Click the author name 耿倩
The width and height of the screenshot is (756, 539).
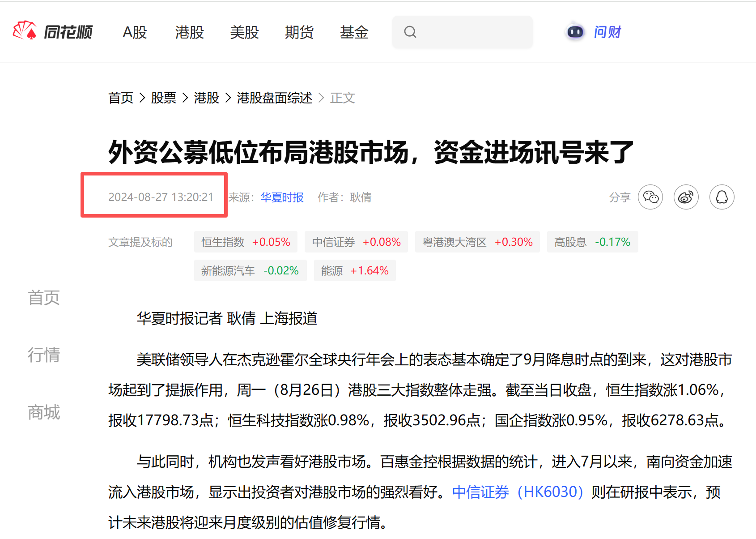point(361,197)
